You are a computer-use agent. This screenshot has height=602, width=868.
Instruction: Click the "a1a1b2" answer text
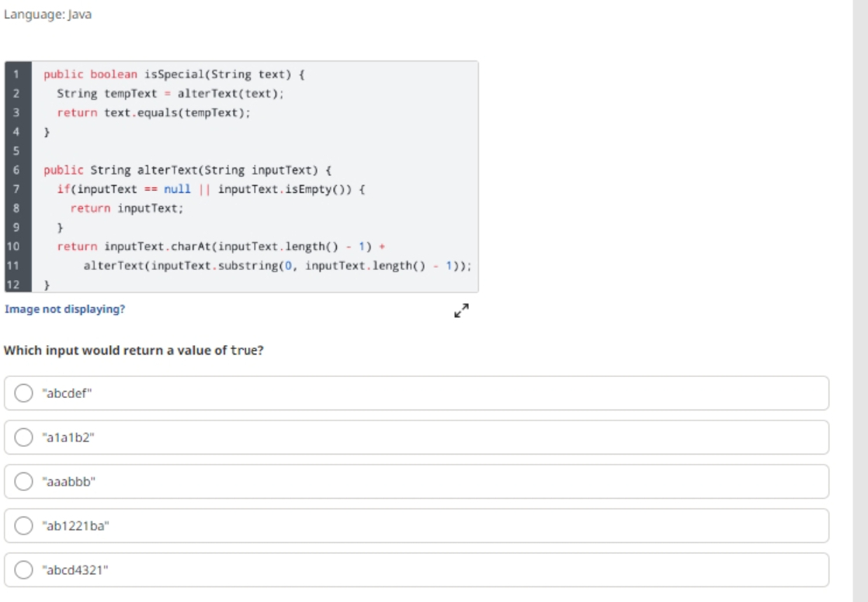[x=68, y=438]
